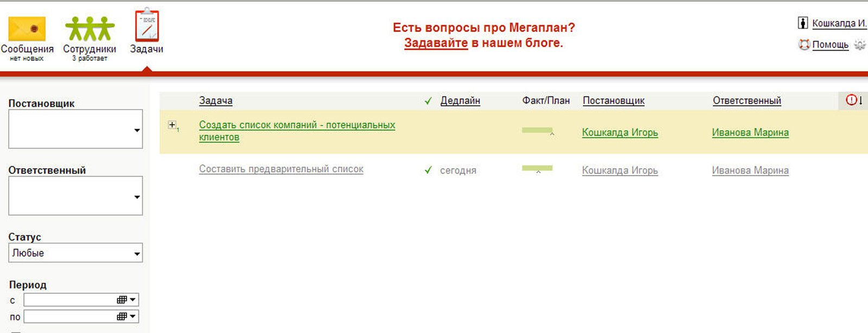Open the Сотрудники people icon
868x333 pixels.
(x=90, y=29)
